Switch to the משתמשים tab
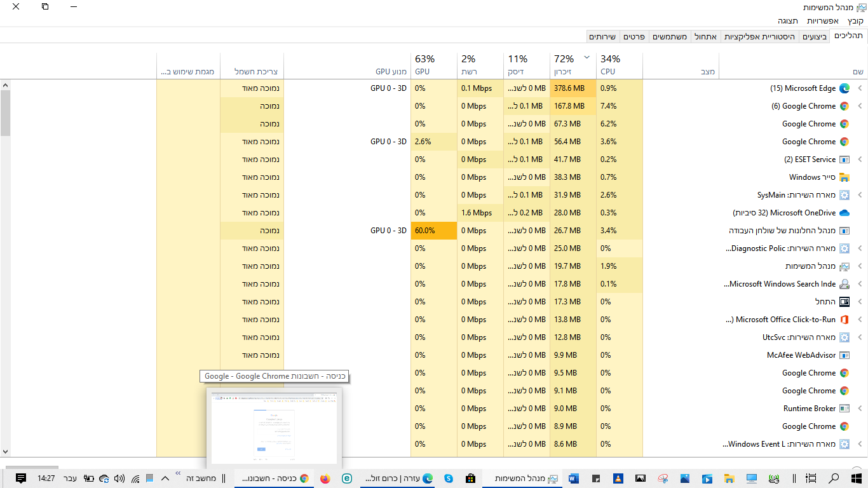Viewport: 868px width, 488px height. [670, 37]
